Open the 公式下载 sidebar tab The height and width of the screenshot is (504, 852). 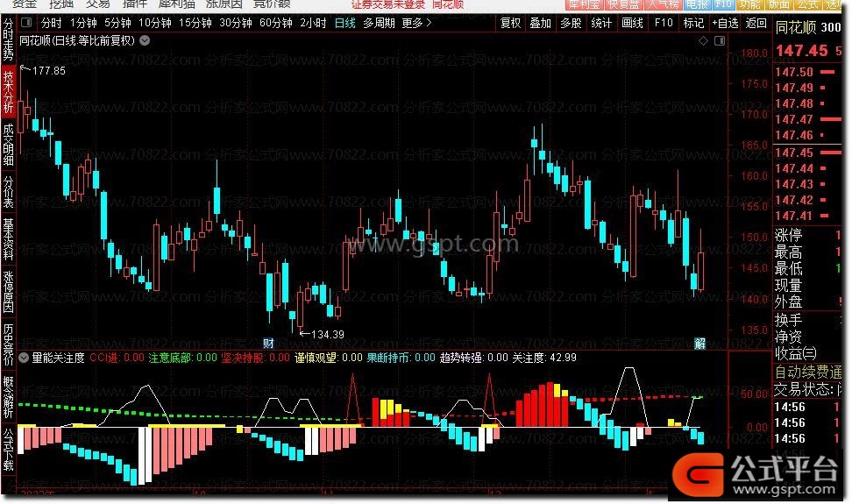[8, 449]
